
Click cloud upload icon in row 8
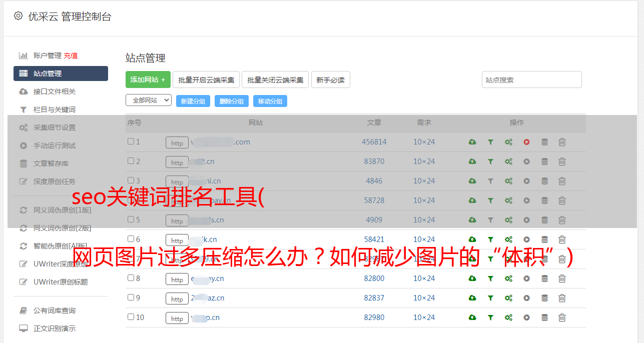point(472,278)
